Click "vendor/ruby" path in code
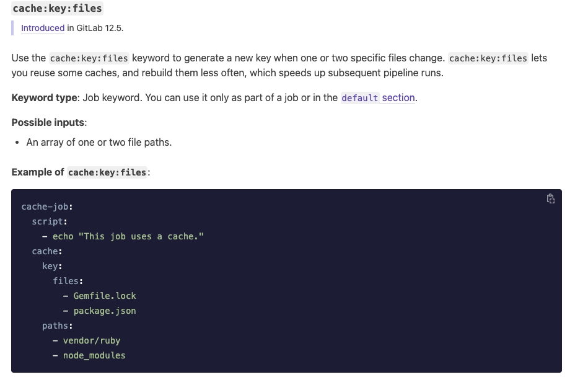The width and height of the screenshot is (588, 382). click(x=92, y=340)
